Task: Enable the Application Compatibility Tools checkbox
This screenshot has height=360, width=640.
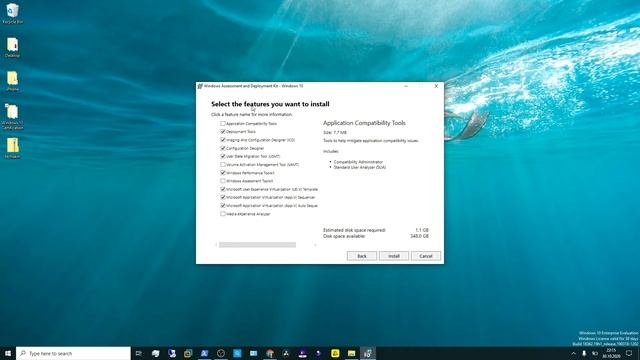Action: pos(223,123)
